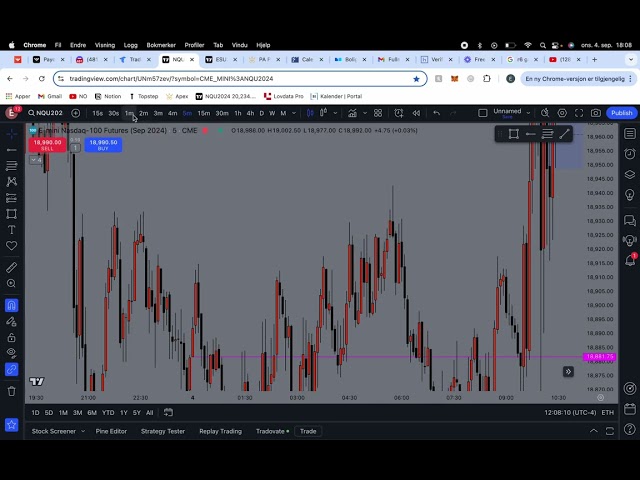Toggle lock all drawings
This screenshot has width=640, height=480.
tap(11, 338)
